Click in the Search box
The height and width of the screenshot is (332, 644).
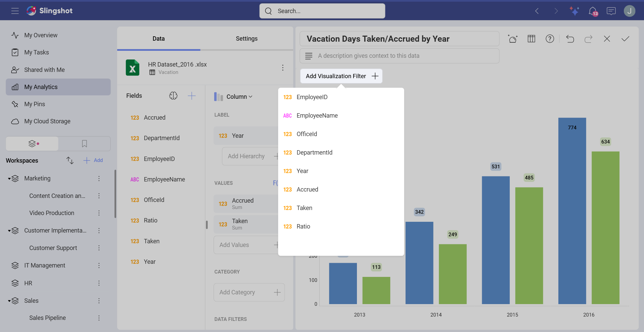(x=322, y=11)
